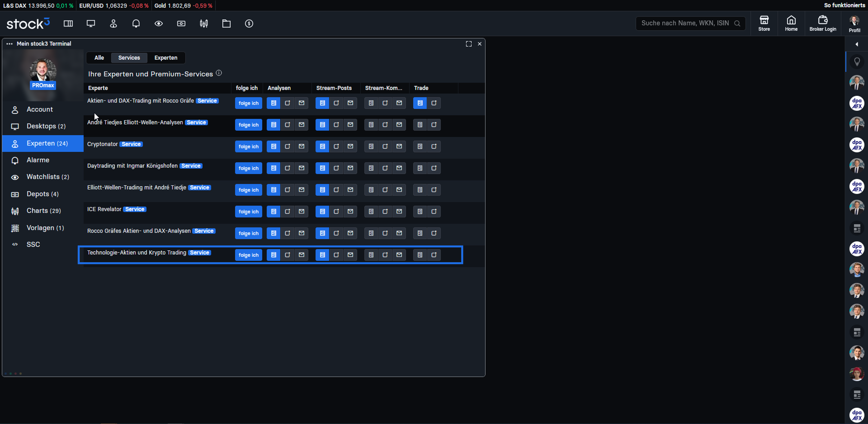Open the column layout icon in toolbar

click(68, 24)
